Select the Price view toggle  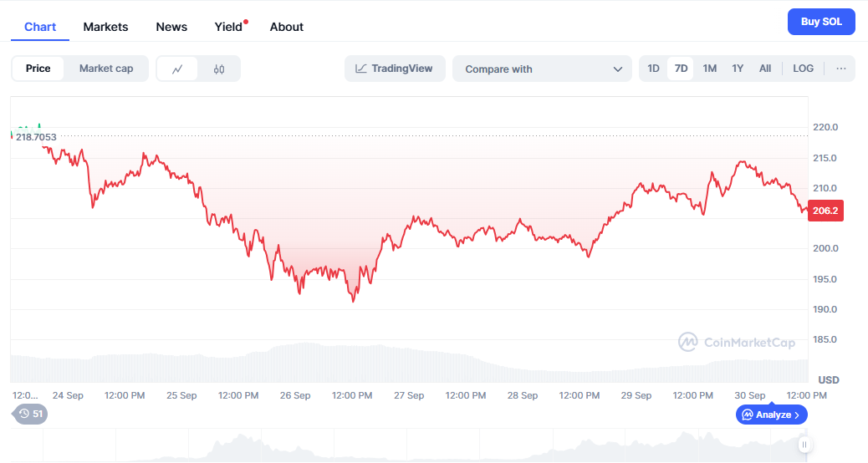pos(38,69)
